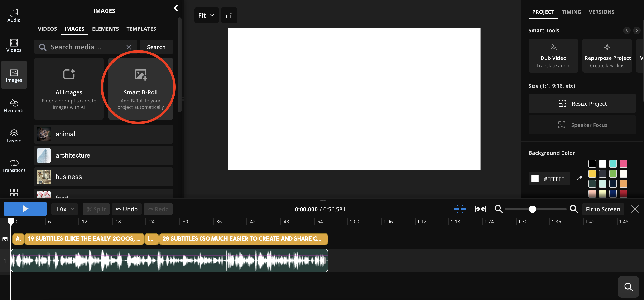The height and width of the screenshot is (300, 644).
Task: Toggle the subtitle track icon
Action: [x=5, y=239]
